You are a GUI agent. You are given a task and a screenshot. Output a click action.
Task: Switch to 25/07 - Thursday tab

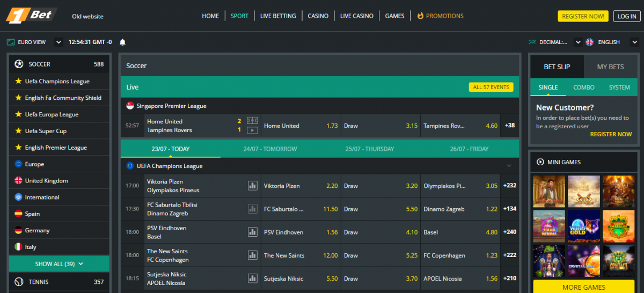click(x=370, y=149)
